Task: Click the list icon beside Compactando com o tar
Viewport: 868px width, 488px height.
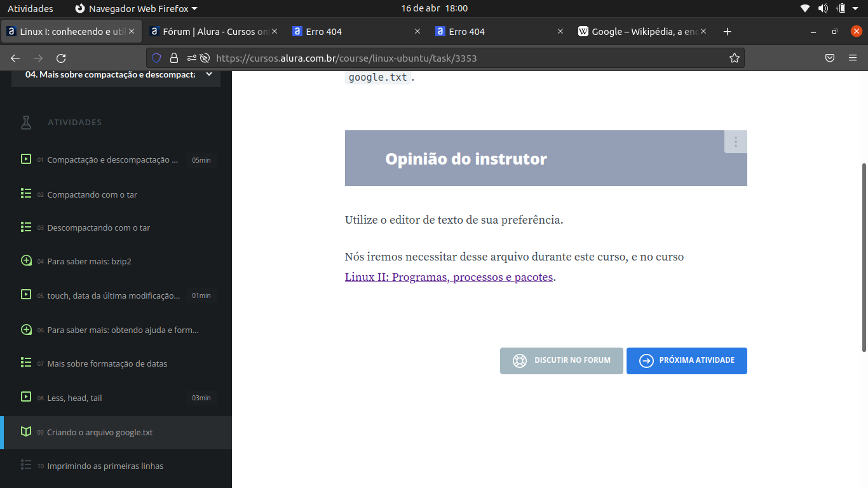Action: coord(26,194)
